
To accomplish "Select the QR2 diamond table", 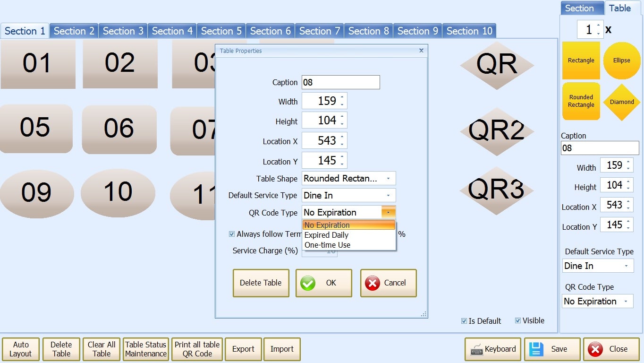I will pos(496,131).
